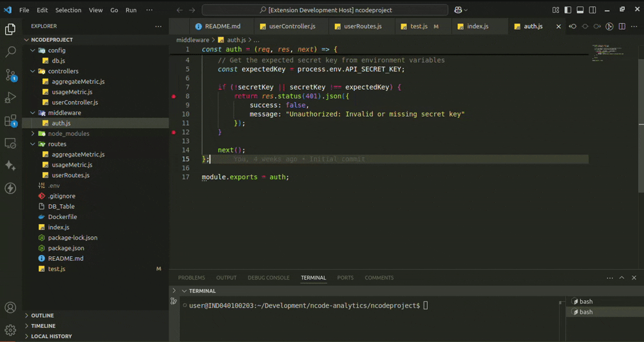Toggle the Secondary Side Bar visibility

[592, 10]
